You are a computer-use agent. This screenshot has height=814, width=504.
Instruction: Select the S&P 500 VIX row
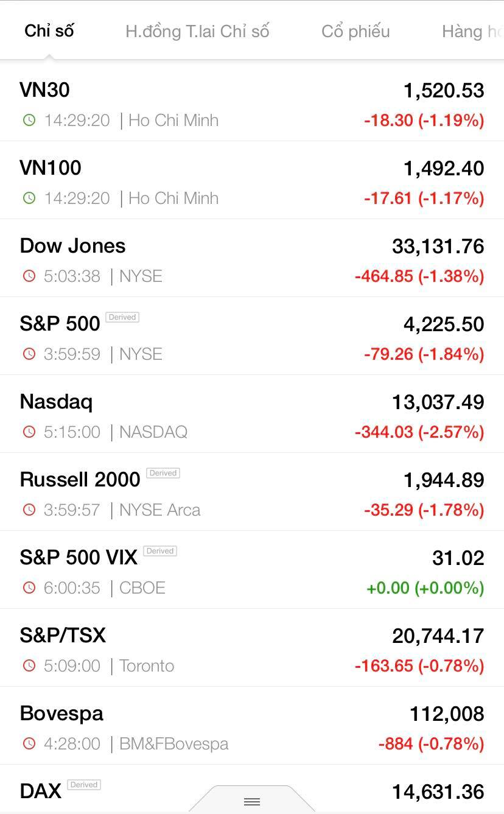(x=79, y=558)
